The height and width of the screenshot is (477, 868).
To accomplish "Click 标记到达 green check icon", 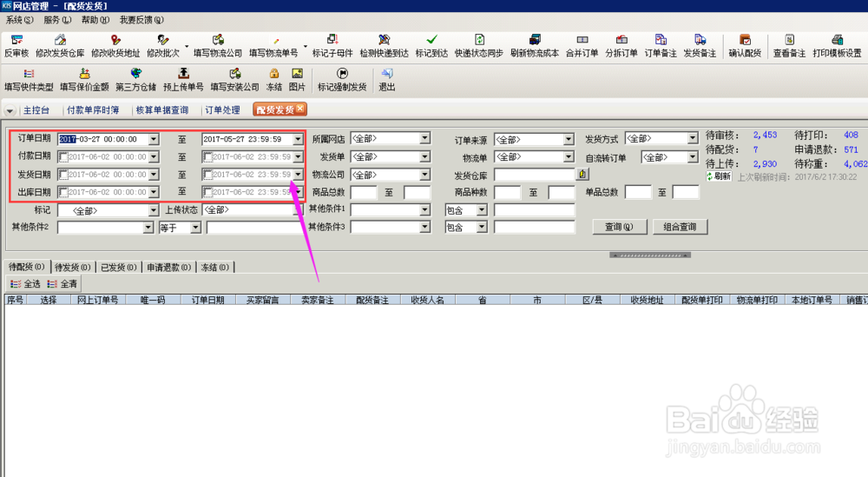I will coord(431,46).
